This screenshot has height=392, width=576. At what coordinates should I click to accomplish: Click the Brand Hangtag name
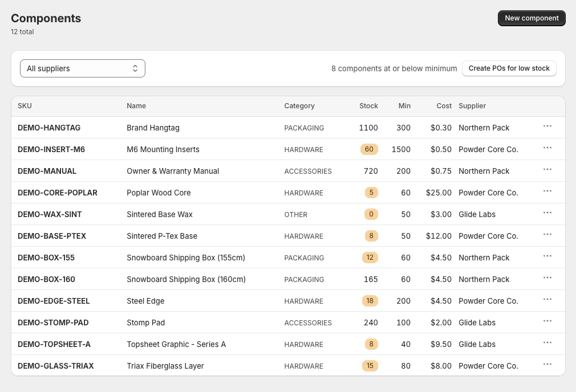[153, 128]
